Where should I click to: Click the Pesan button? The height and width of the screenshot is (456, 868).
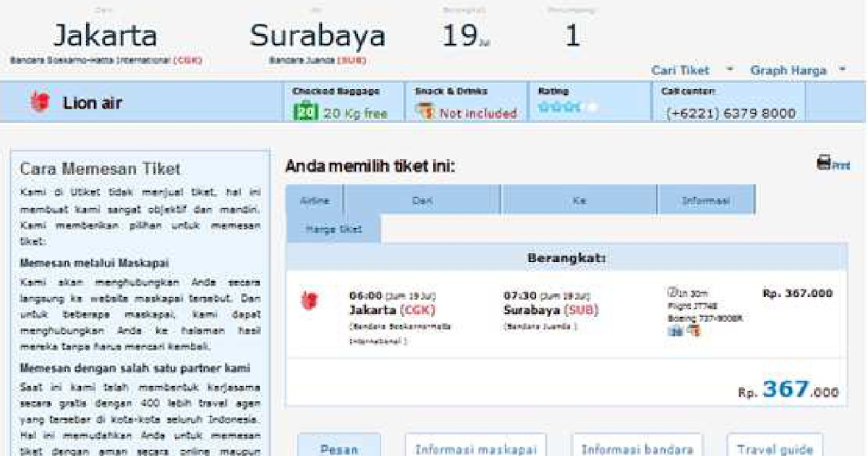point(339,447)
